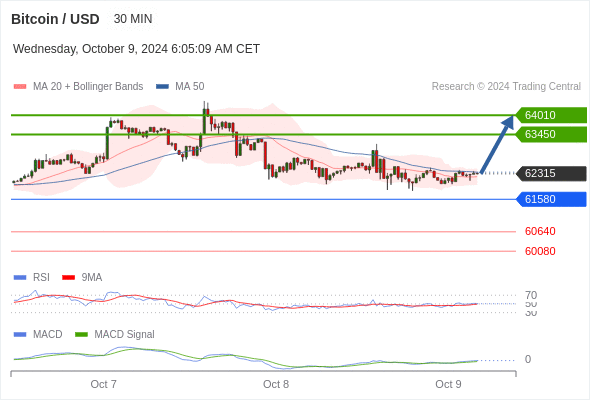Select the Oct 8 date marker
Image resolution: width=590 pixels, height=400 pixels.
276,384
